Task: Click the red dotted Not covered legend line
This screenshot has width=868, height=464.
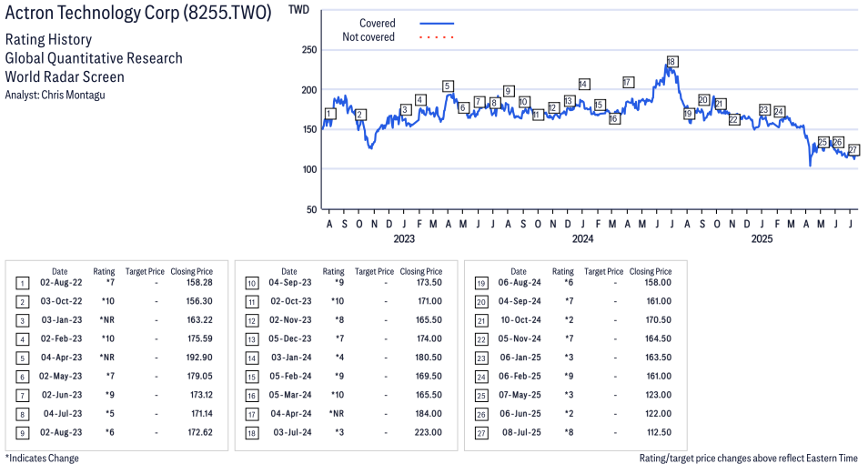Action: (x=437, y=37)
